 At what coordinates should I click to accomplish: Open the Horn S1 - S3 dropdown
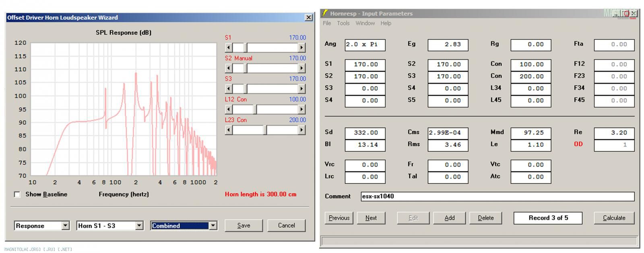139,226
